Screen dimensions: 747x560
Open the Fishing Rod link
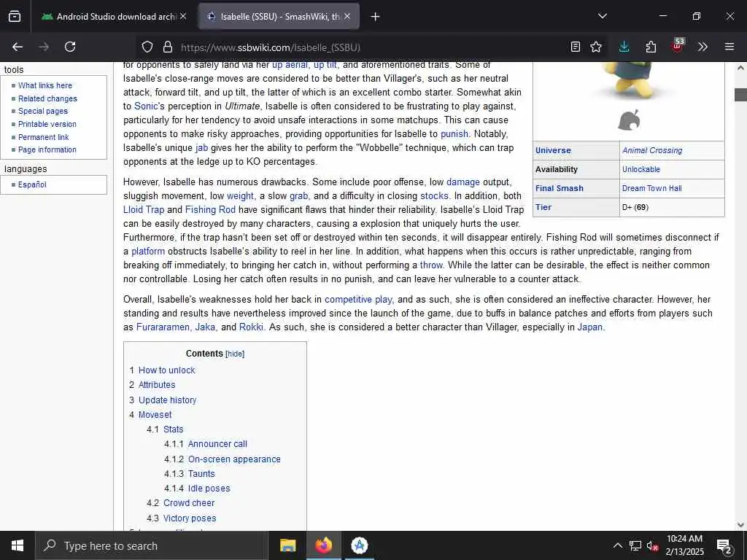click(x=210, y=209)
